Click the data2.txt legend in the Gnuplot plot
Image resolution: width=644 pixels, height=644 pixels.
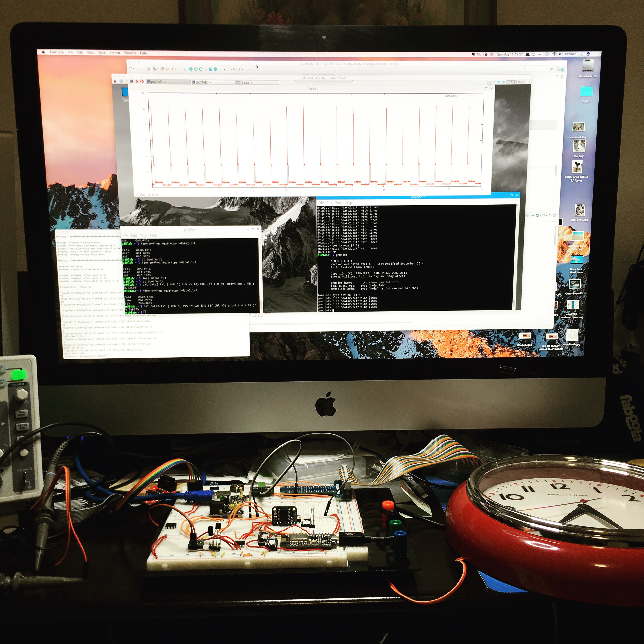coord(461,96)
